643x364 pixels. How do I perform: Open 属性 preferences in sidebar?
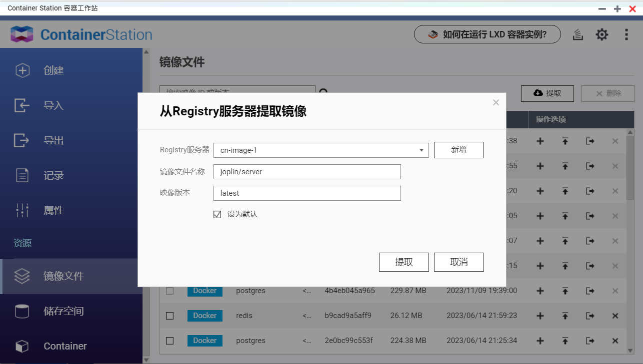(71, 210)
